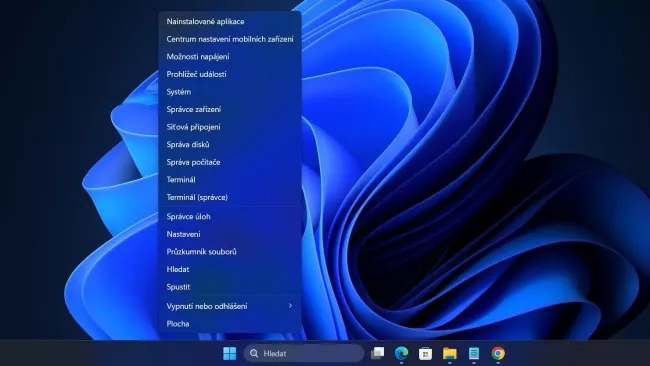The width and height of the screenshot is (650, 366).
Task: Choose Prohlížeč událostí
Action: pyautogui.click(x=230, y=74)
